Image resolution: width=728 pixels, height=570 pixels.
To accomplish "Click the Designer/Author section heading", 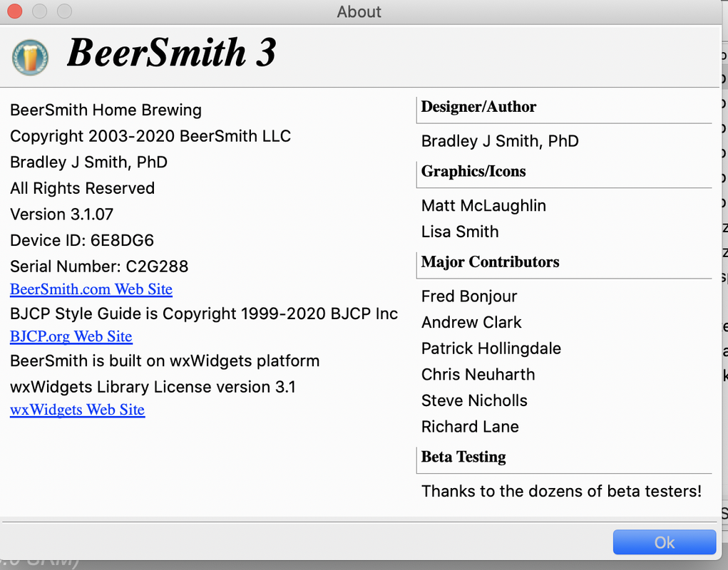I will click(478, 107).
